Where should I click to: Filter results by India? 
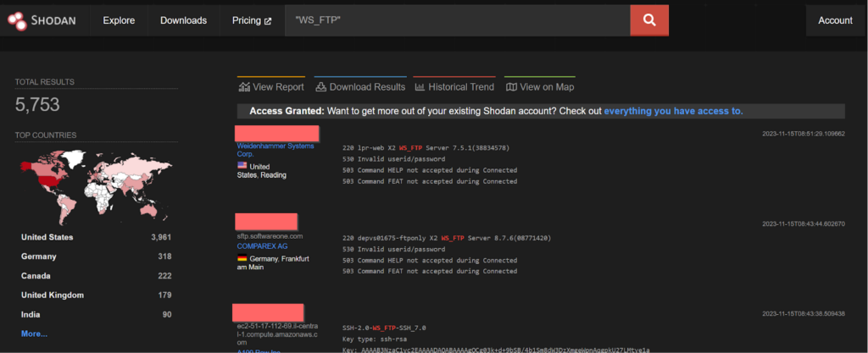[31, 314]
